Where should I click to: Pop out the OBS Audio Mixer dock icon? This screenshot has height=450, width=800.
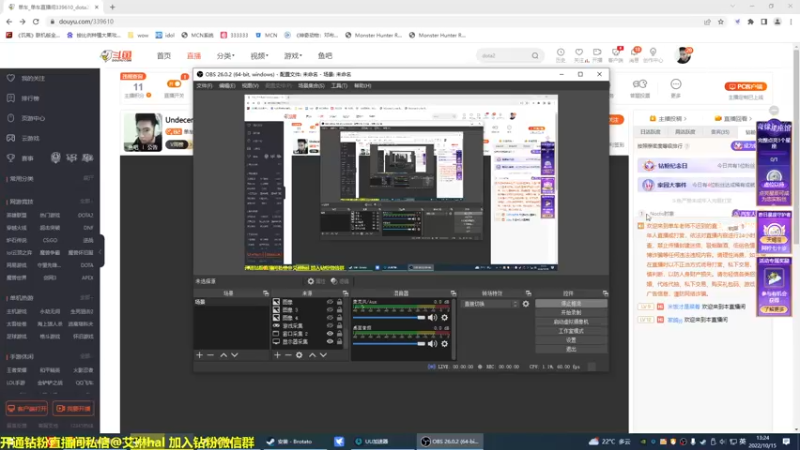coord(454,293)
